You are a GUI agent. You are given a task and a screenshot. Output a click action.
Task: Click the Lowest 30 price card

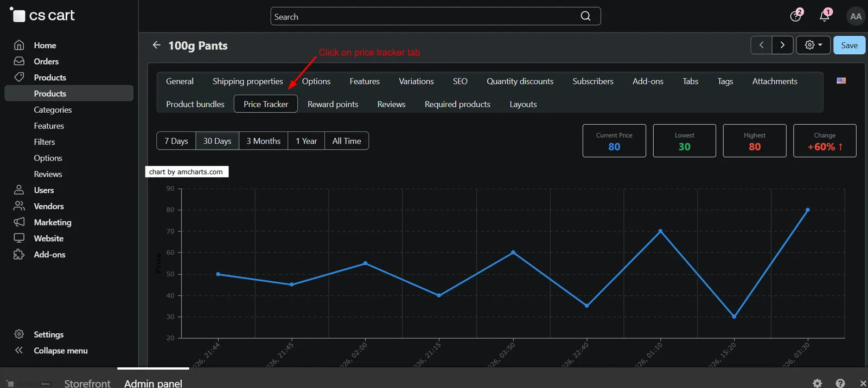click(x=684, y=141)
